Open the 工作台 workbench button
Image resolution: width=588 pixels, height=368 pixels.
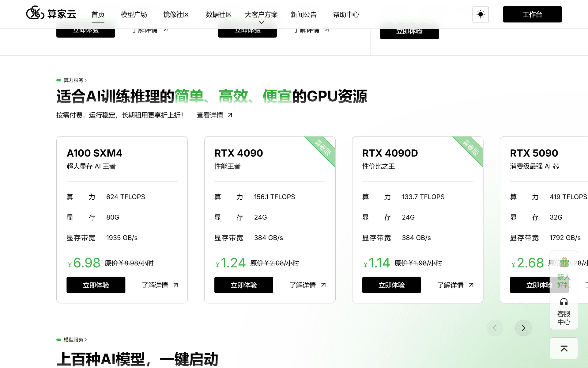(x=532, y=14)
